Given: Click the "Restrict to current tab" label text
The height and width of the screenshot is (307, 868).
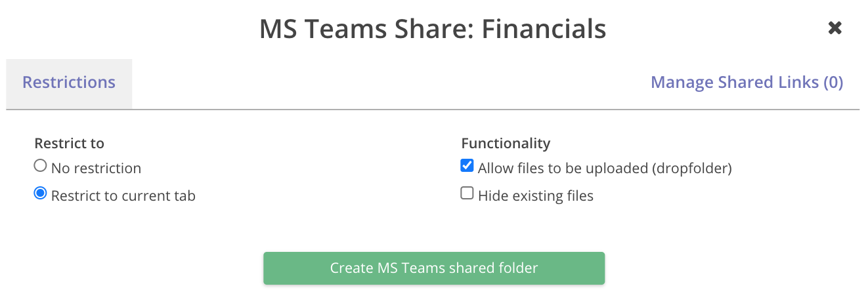Looking at the screenshot, I should (123, 196).
